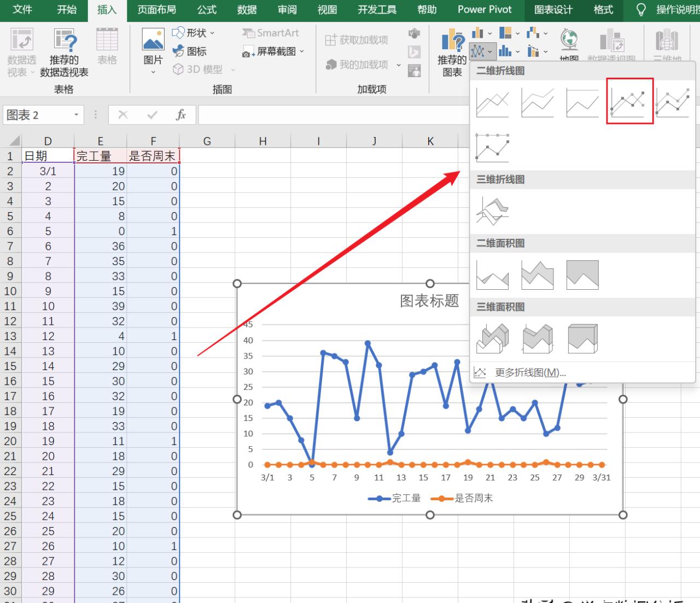Click the confirm checkmark in the formula bar
Image resolution: width=700 pixels, height=603 pixels.
pos(153,115)
